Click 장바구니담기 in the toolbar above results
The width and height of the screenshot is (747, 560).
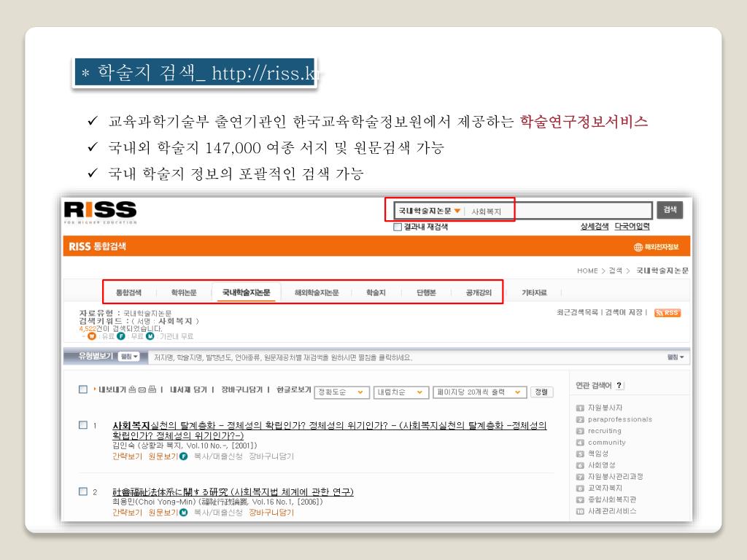241,389
